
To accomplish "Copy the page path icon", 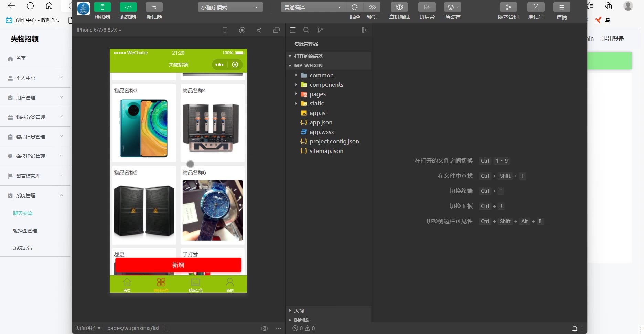I will tap(165, 329).
